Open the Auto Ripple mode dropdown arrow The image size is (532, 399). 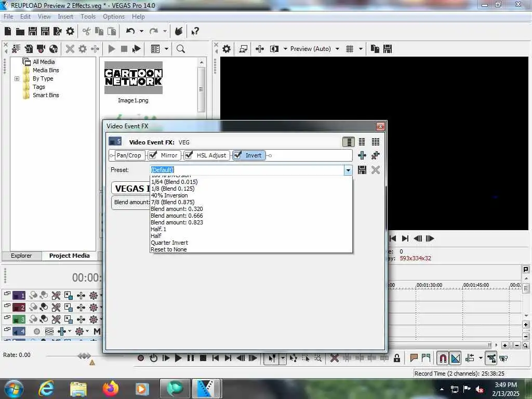coord(481,358)
